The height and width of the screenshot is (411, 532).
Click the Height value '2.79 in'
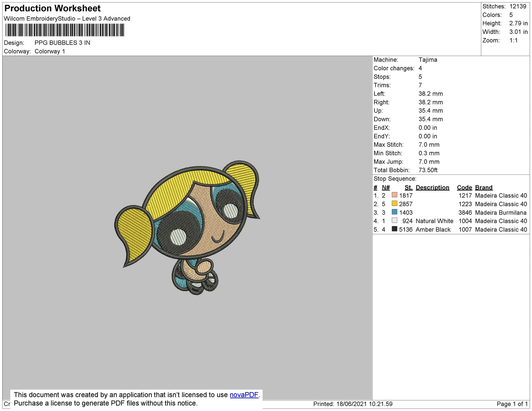[x=518, y=23]
